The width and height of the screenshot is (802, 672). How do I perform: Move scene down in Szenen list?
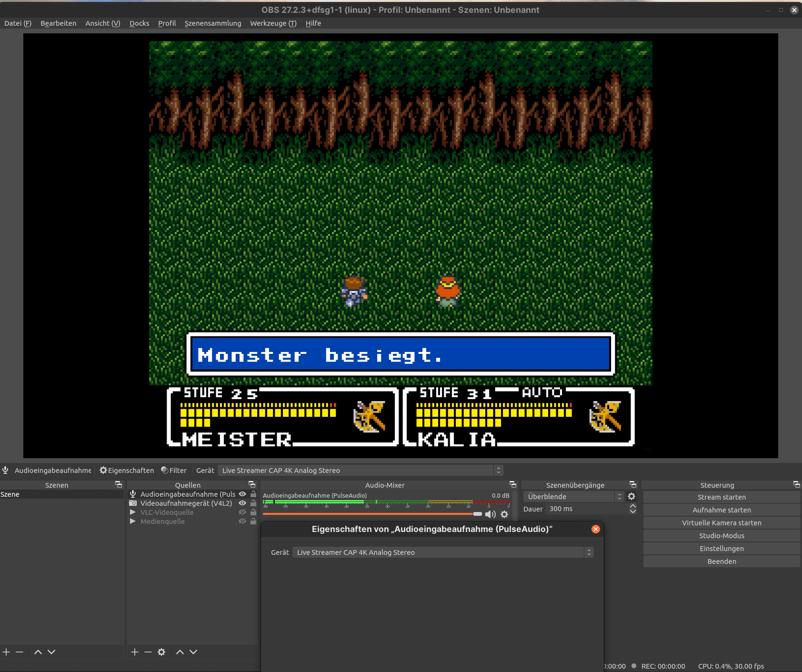click(x=51, y=652)
